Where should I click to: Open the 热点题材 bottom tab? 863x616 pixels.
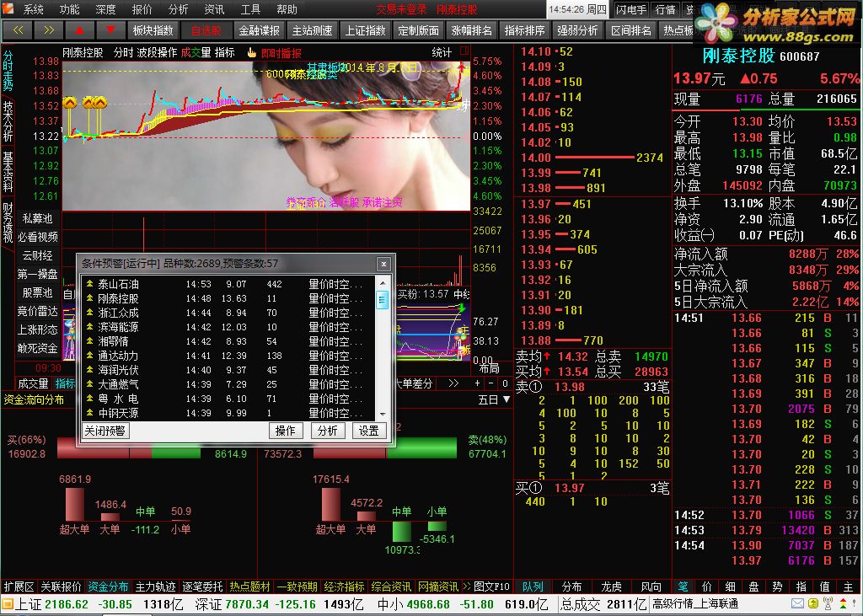249,587
